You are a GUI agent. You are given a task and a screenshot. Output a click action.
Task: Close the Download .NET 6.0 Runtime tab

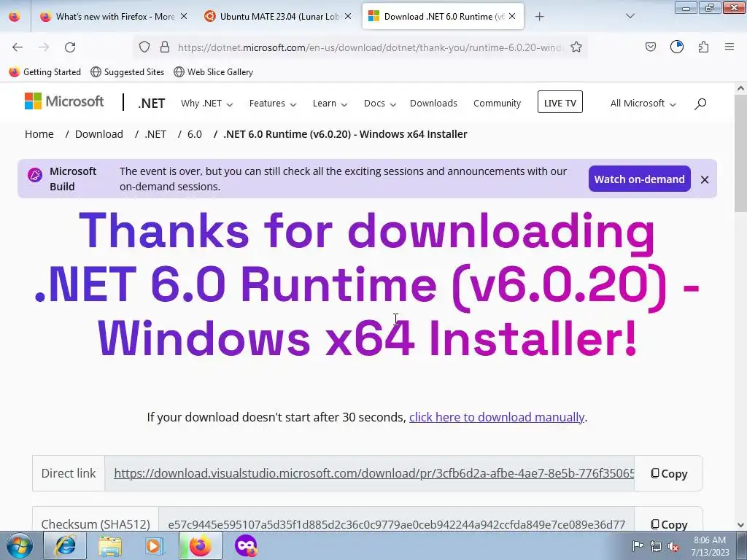coord(512,17)
